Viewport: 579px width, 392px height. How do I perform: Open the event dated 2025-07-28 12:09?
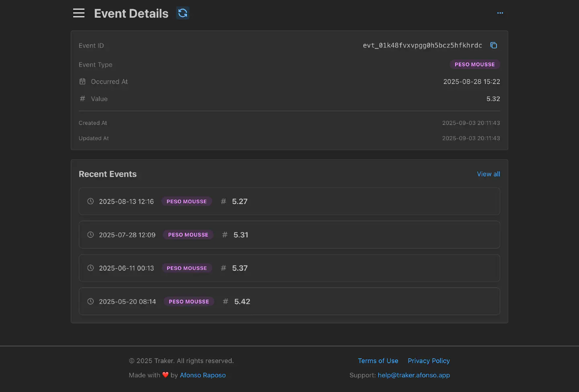click(289, 235)
